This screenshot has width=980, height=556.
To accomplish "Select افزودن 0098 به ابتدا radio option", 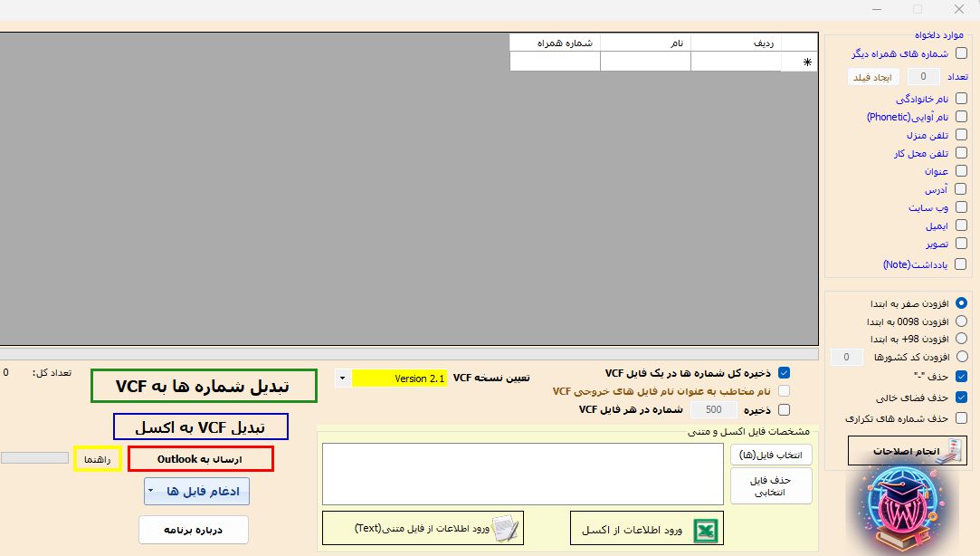I will point(961,321).
